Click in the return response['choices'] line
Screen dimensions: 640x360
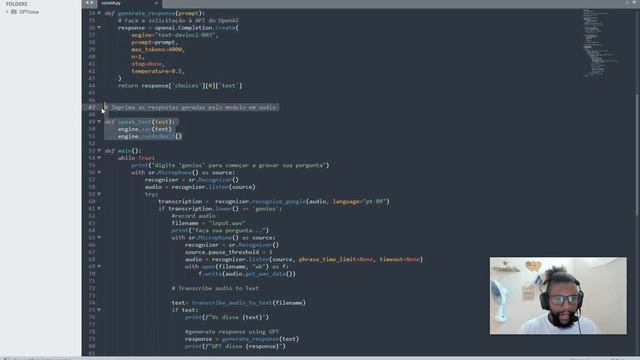(x=180, y=86)
